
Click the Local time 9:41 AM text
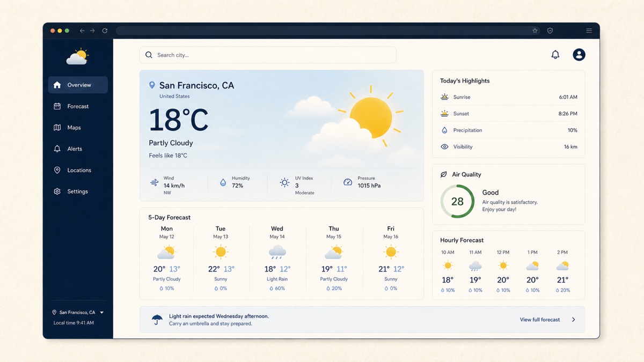pos(74,323)
